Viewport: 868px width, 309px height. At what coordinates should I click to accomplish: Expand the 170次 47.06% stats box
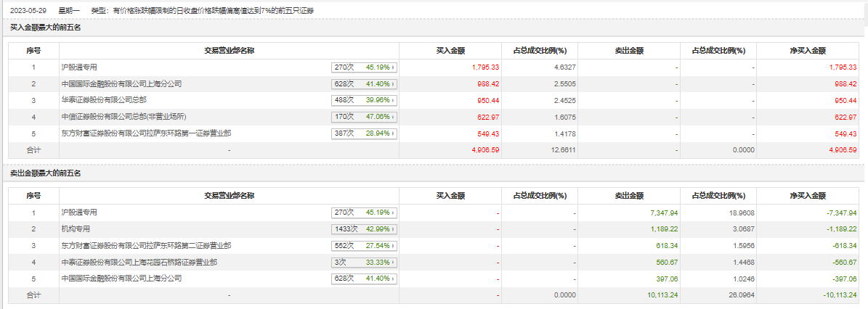[364, 118]
